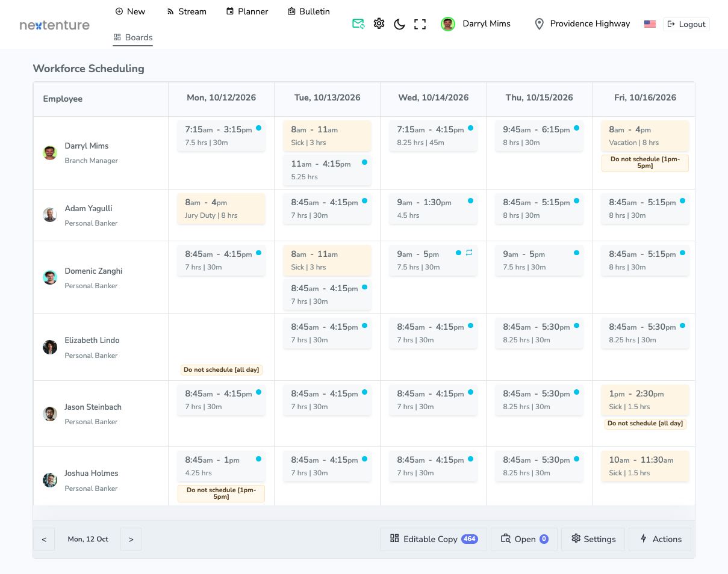Click Domenic Zanghi's Tuesday Sick entry
This screenshot has width=728, height=574.
point(327,261)
